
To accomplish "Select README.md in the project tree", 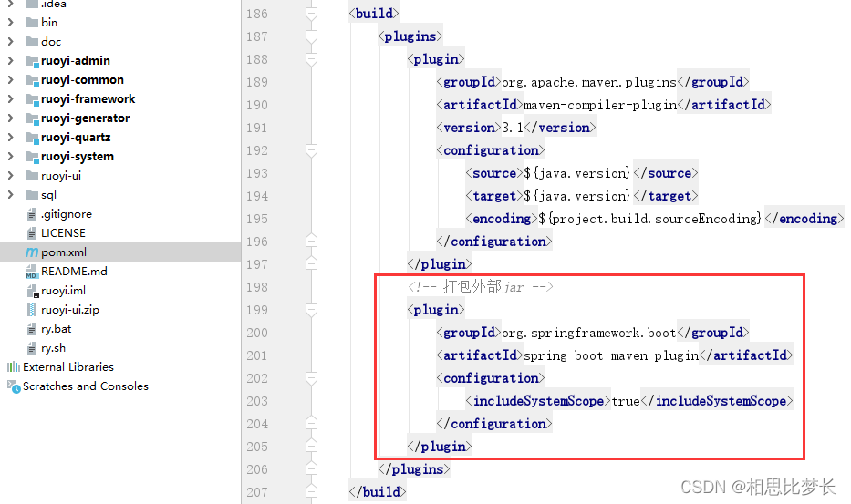I will coord(74,272).
